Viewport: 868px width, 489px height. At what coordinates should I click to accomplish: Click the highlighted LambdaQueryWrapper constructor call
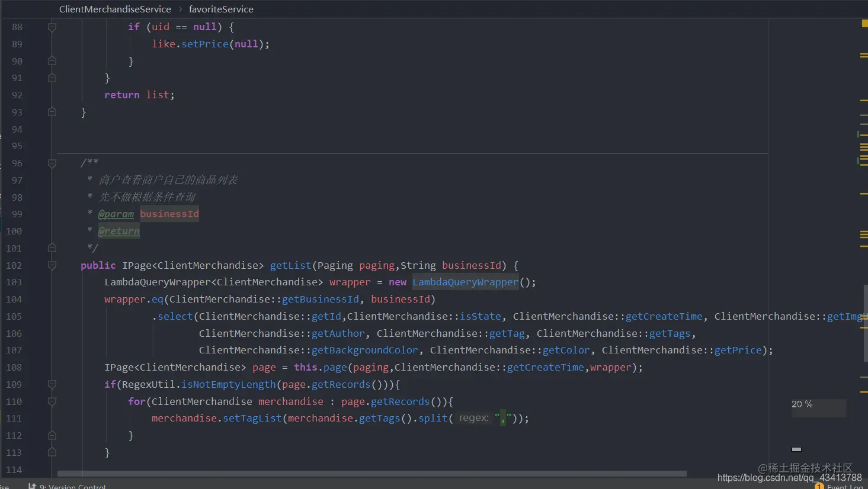point(466,282)
